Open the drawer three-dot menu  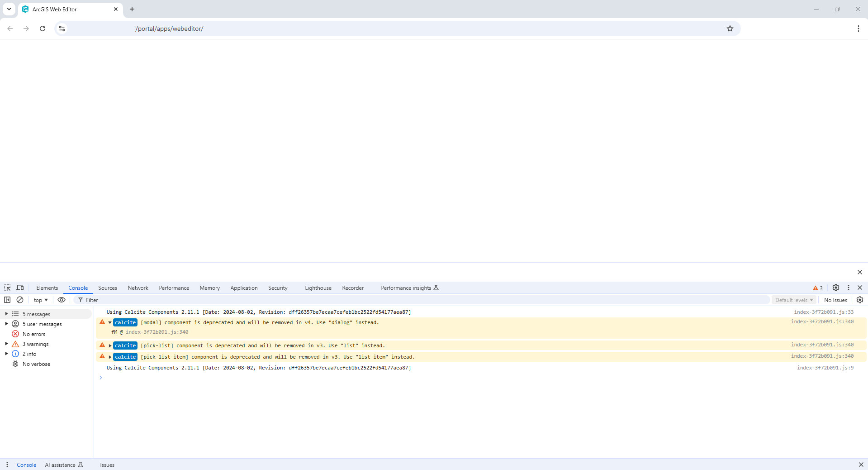(x=7, y=465)
